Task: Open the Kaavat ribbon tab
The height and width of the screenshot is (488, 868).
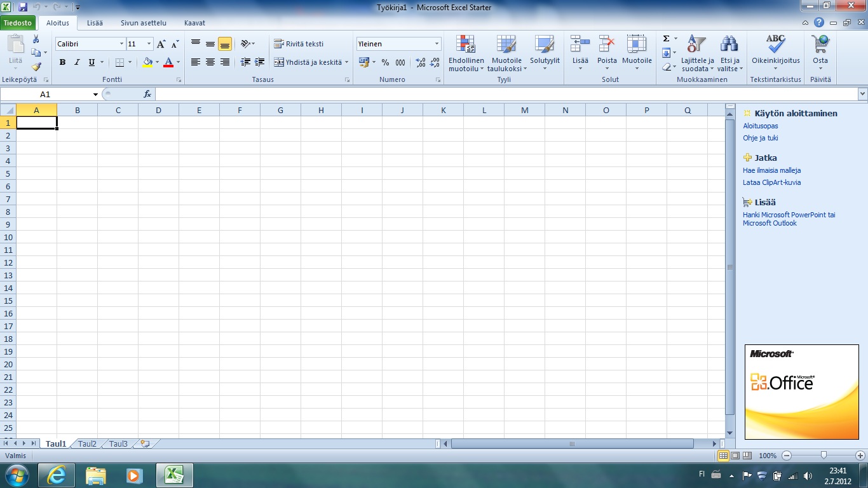Action: 194,23
